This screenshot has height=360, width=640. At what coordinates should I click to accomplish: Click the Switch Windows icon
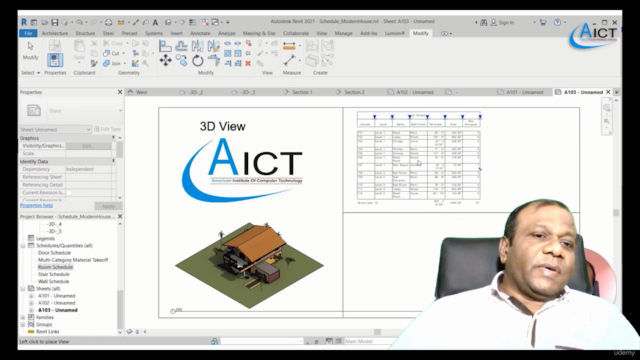[x=215, y=22]
